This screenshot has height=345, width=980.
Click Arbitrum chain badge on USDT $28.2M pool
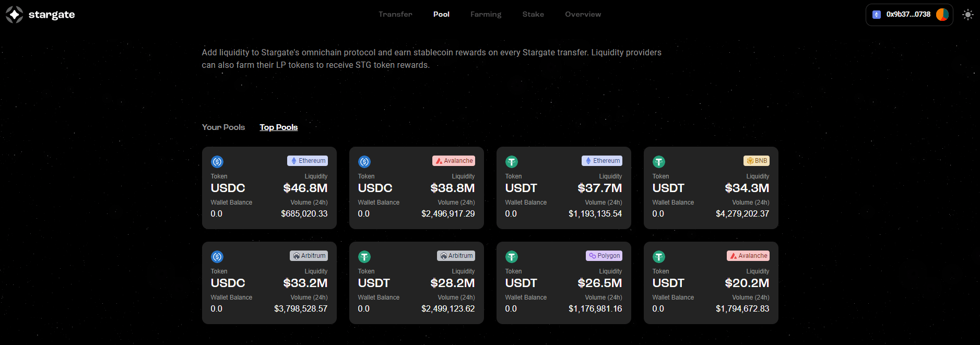tap(456, 256)
